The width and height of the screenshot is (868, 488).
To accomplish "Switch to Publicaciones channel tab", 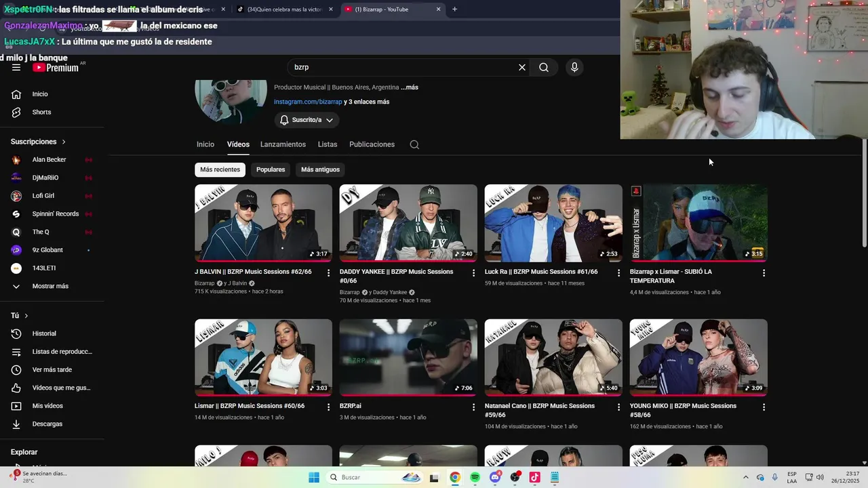I will 372,144.
